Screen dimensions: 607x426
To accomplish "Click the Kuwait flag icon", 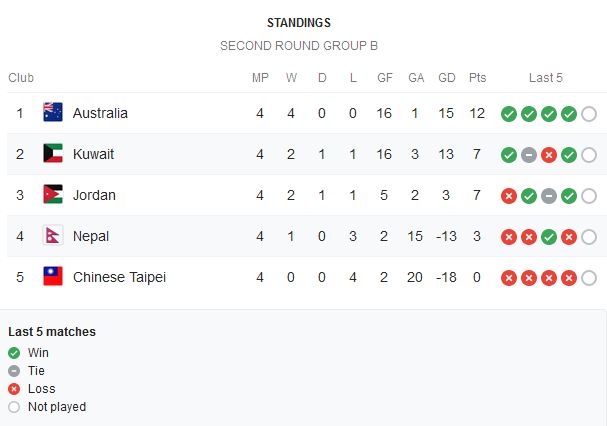I will click(x=53, y=153).
